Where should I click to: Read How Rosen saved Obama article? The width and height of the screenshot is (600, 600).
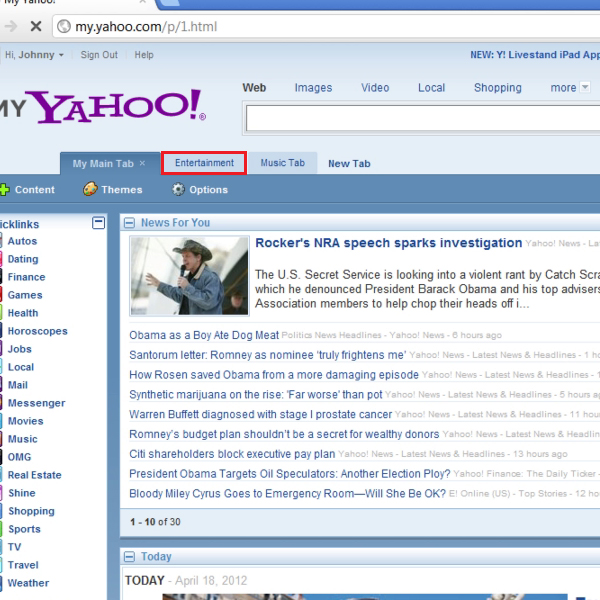tap(274, 375)
